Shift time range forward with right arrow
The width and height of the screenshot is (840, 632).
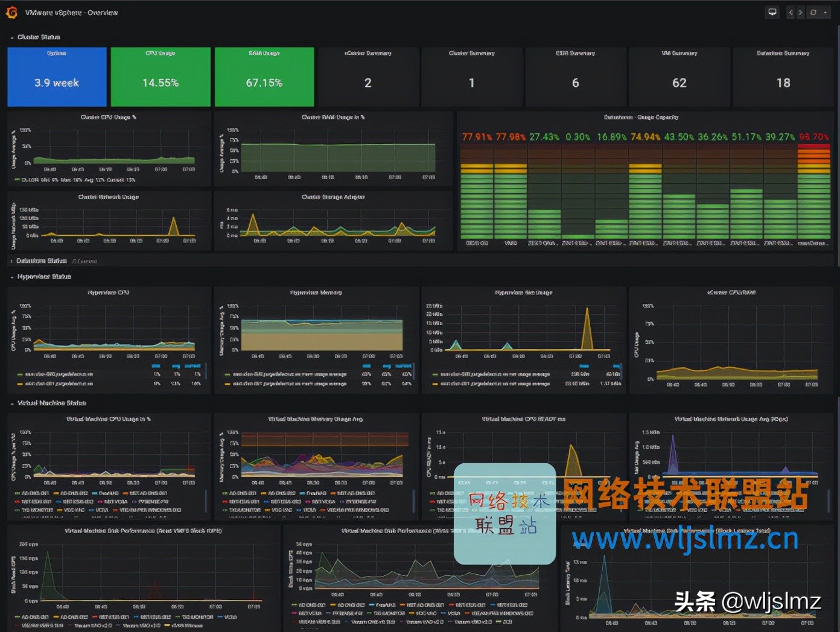point(800,12)
